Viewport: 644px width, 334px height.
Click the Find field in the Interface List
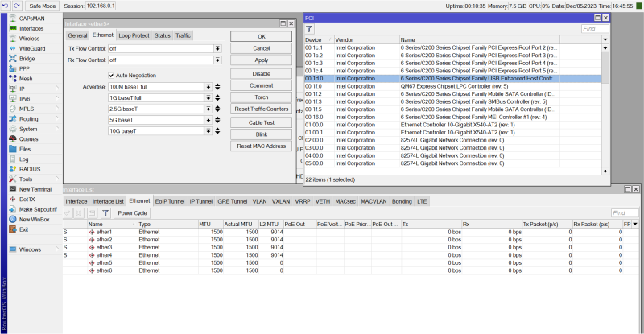pos(625,212)
